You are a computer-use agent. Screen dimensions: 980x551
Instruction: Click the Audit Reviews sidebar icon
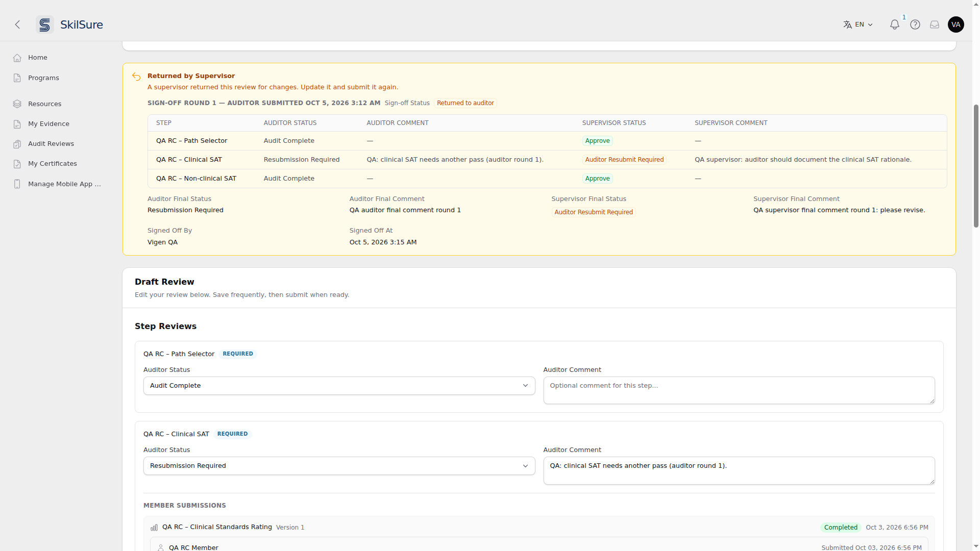[x=17, y=144]
